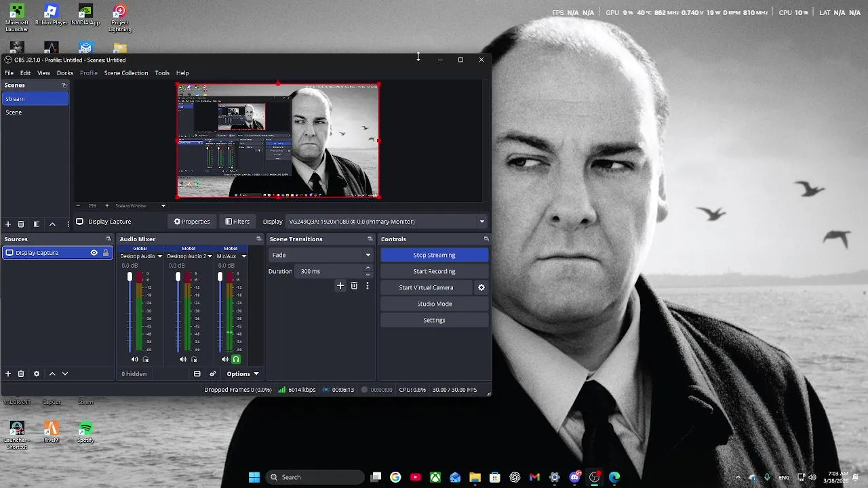868x488 pixels.
Task: Open the Desktop Audio channel menu arrow
Action: tap(160, 256)
